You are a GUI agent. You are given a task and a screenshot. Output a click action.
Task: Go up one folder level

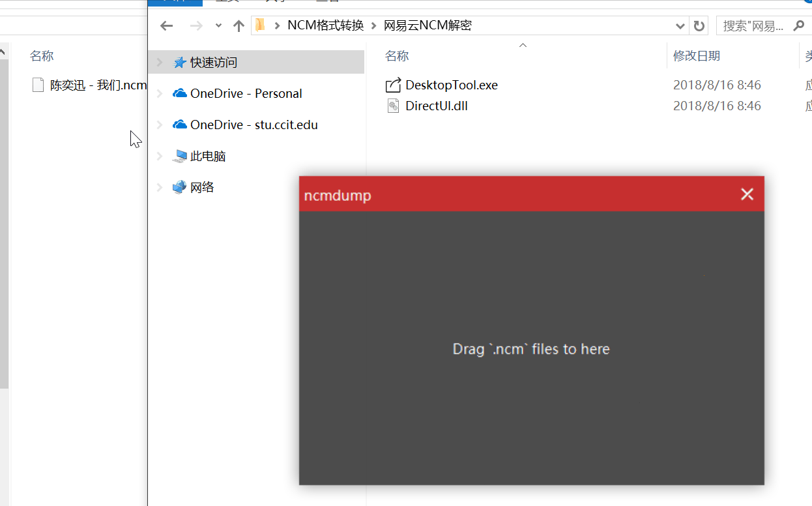[239, 26]
